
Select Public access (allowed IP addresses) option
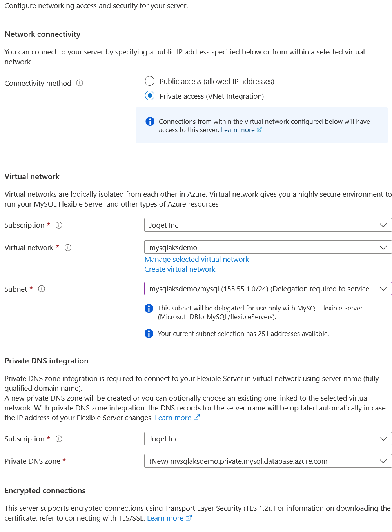[150, 81]
